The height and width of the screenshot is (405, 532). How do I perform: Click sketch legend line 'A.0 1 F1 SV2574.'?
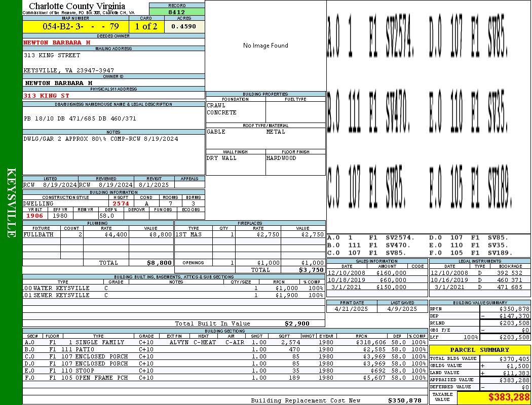coord(371,238)
